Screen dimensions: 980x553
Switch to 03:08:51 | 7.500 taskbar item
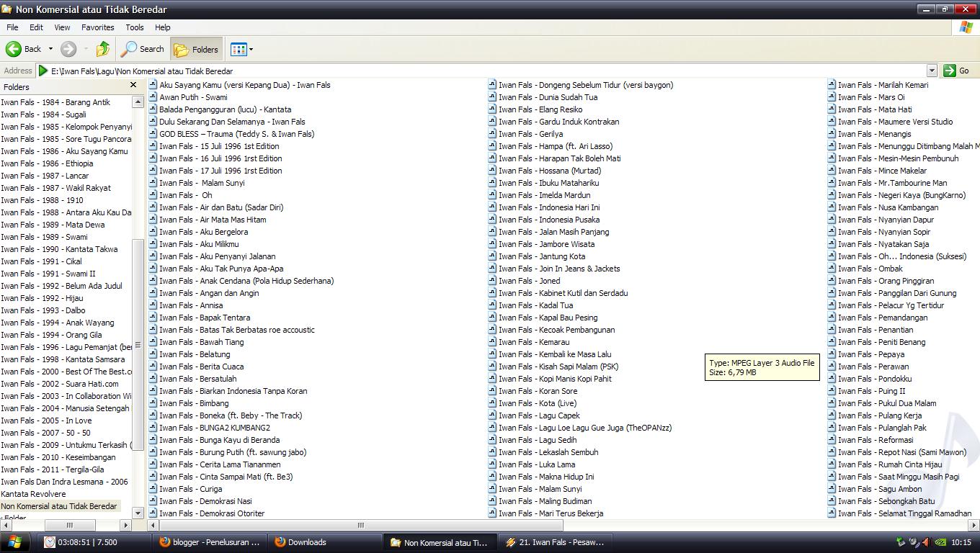click(94, 542)
